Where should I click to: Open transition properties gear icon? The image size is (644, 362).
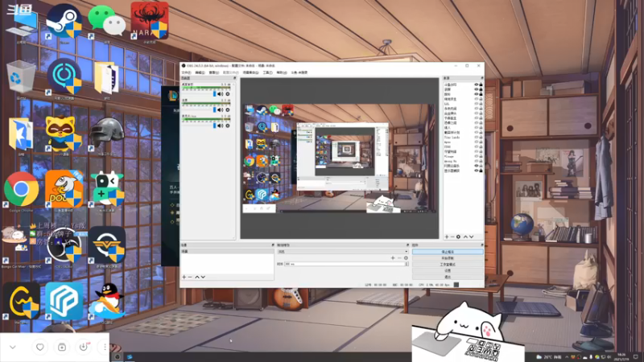406,258
